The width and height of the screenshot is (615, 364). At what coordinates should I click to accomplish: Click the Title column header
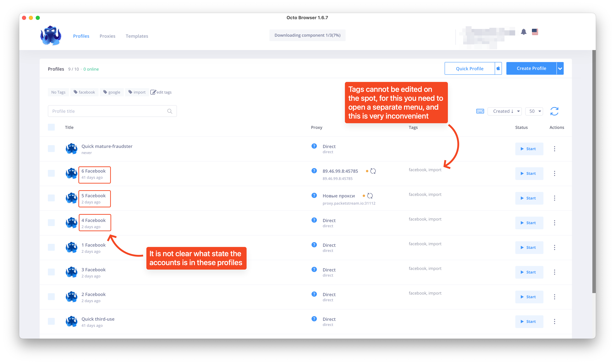[x=69, y=127]
